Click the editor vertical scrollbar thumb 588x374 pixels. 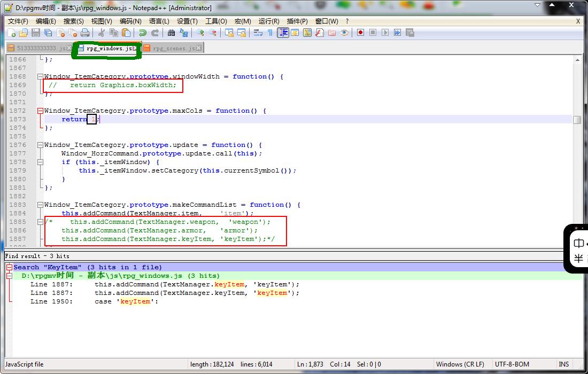(577, 120)
